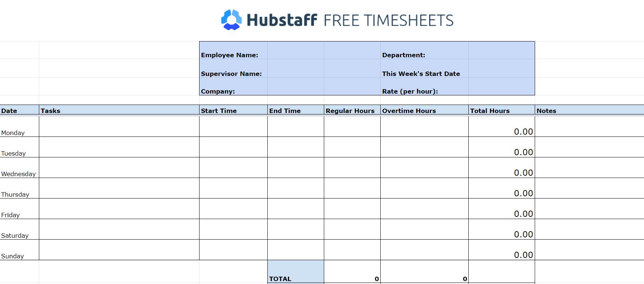Select the Overtime Hours total cell
The height and width of the screenshot is (284, 644).
point(424,272)
